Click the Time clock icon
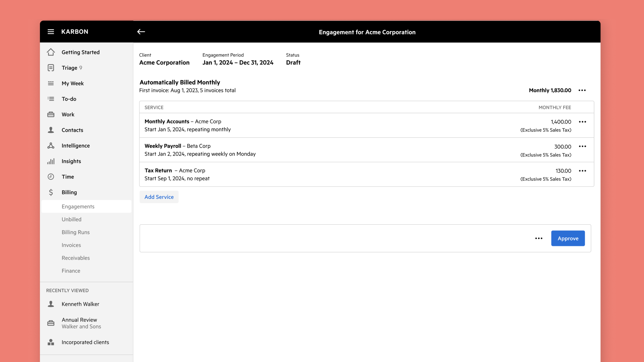 [x=51, y=177]
